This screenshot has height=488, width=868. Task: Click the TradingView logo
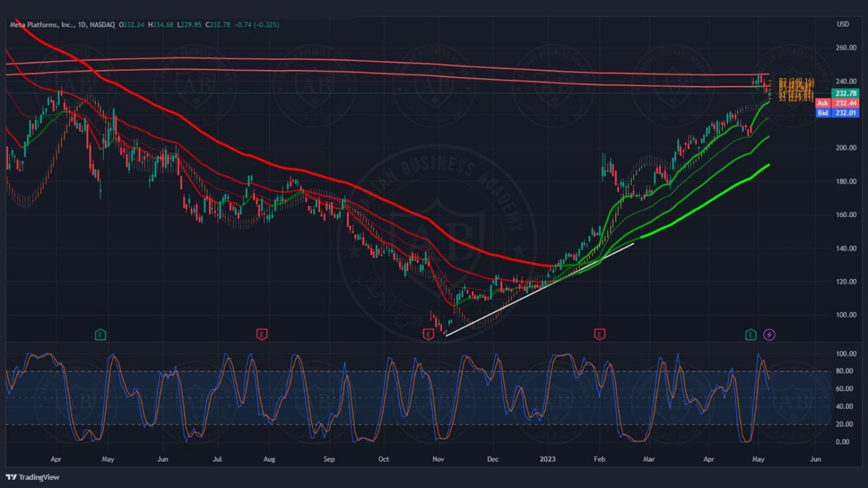pyautogui.click(x=32, y=477)
